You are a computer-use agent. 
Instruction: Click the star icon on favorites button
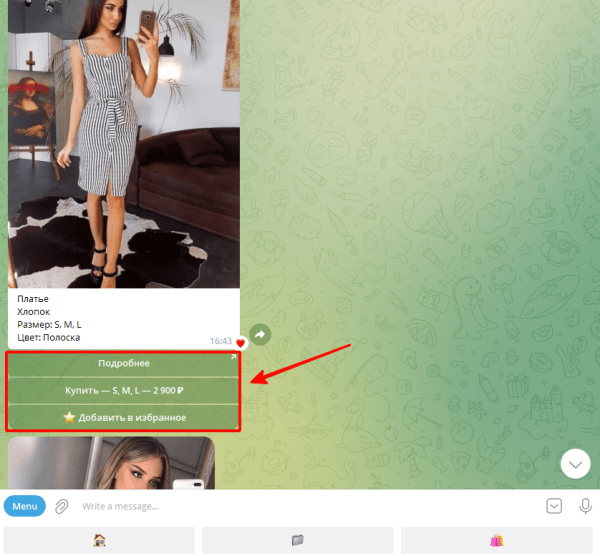point(70,417)
